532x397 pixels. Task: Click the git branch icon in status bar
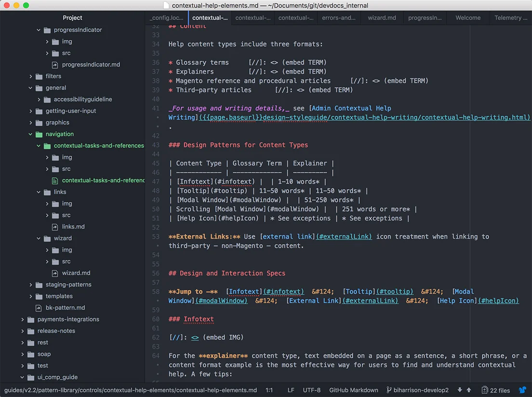click(389, 390)
